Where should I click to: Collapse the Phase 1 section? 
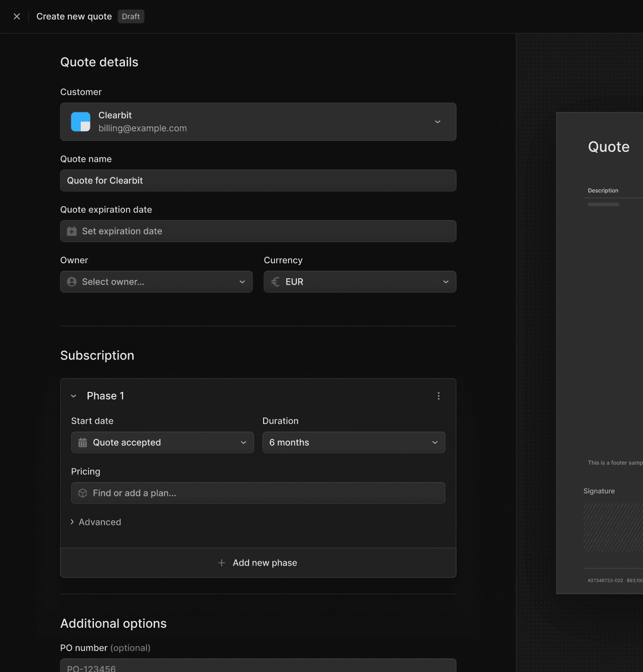tap(73, 396)
